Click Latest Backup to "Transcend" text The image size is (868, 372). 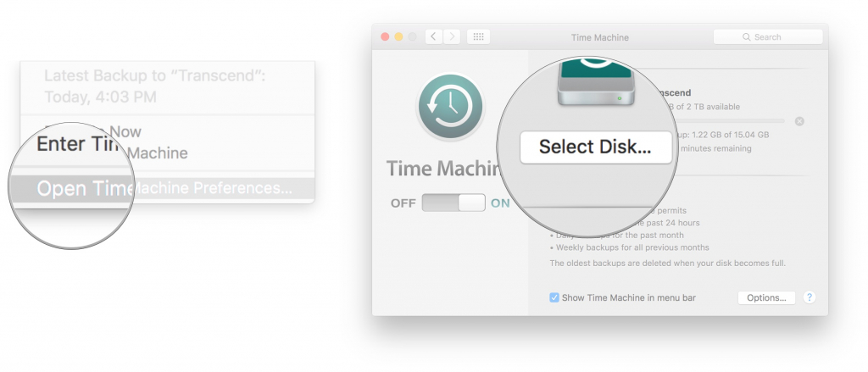tap(155, 75)
